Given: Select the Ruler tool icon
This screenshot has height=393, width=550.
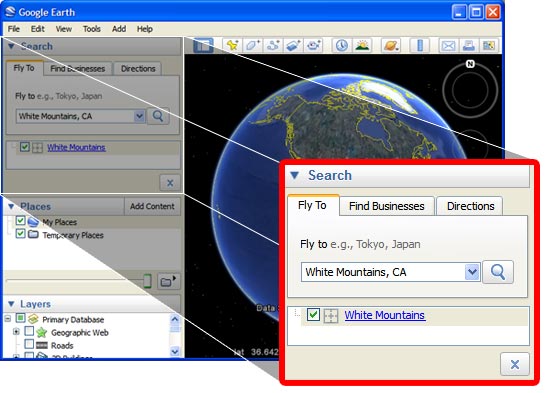Looking at the screenshot, I should (x=420, y=45).
